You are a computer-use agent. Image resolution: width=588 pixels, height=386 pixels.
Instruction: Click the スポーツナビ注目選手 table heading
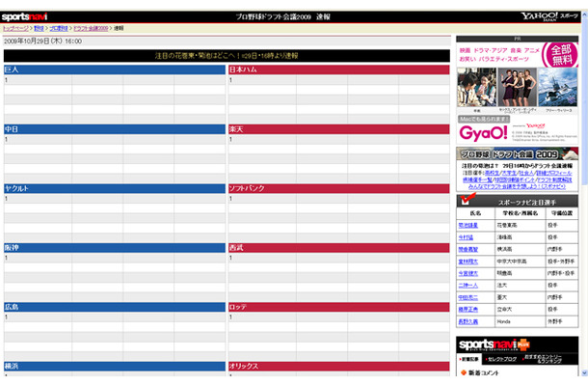tap(527, 203)
